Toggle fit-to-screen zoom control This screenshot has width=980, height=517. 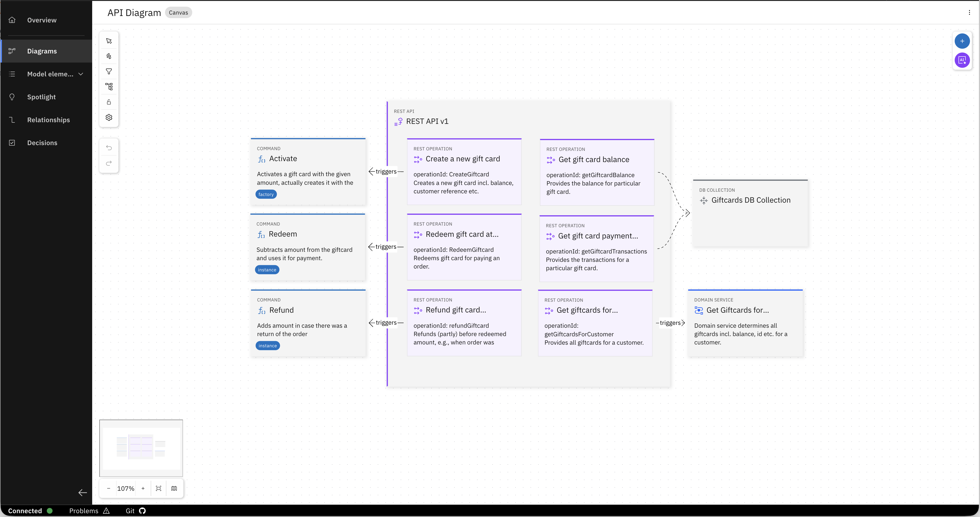[x=159, y=488]
